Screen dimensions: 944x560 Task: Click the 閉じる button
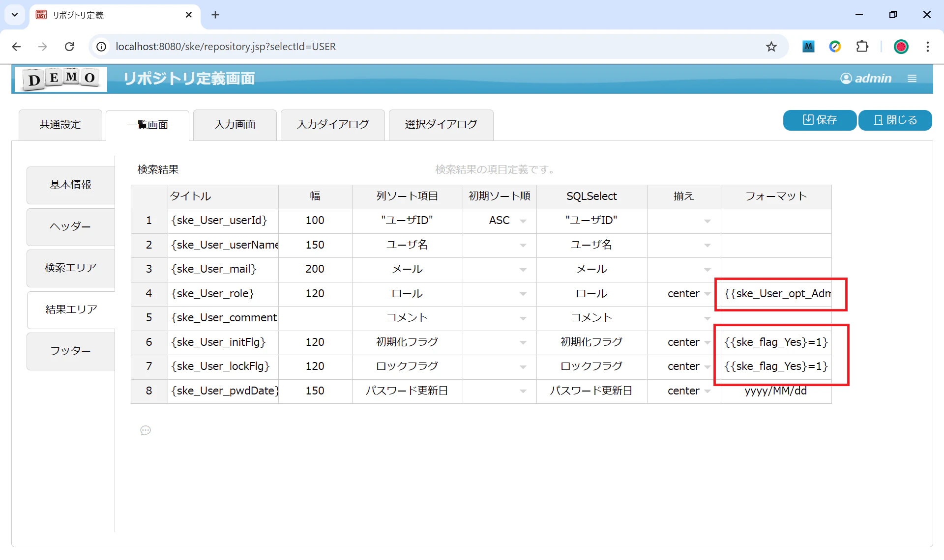coord(895,120)
